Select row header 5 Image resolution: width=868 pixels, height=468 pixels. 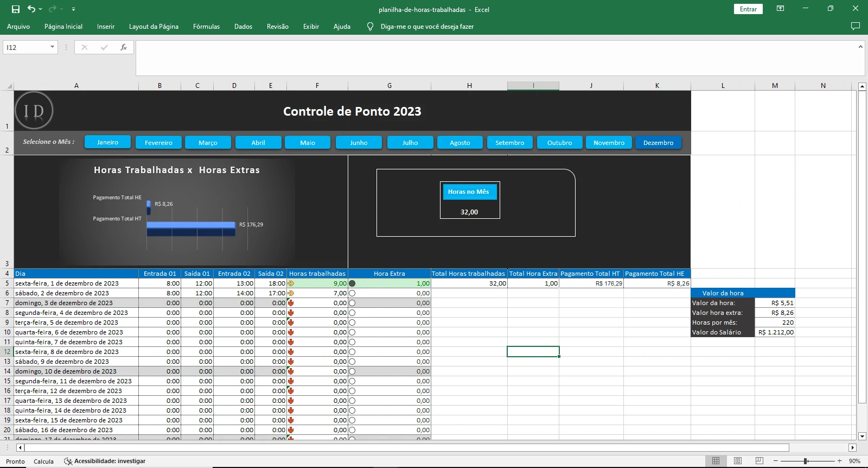(7, 283)
